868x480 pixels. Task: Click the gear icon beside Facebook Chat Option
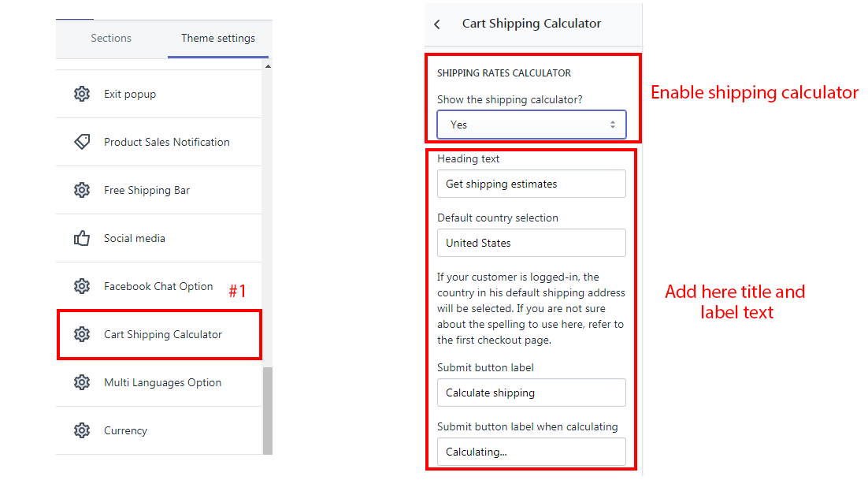click(82, 286)
